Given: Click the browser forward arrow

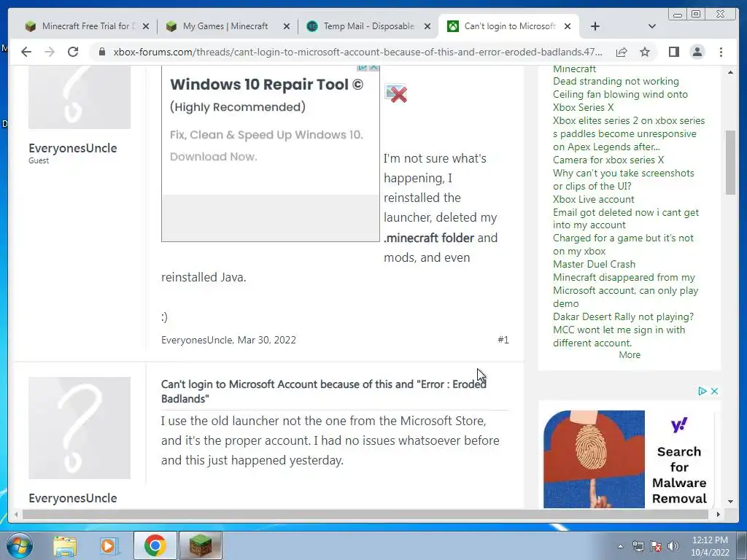Looking at the screenshot, I should tap(50, 52).
